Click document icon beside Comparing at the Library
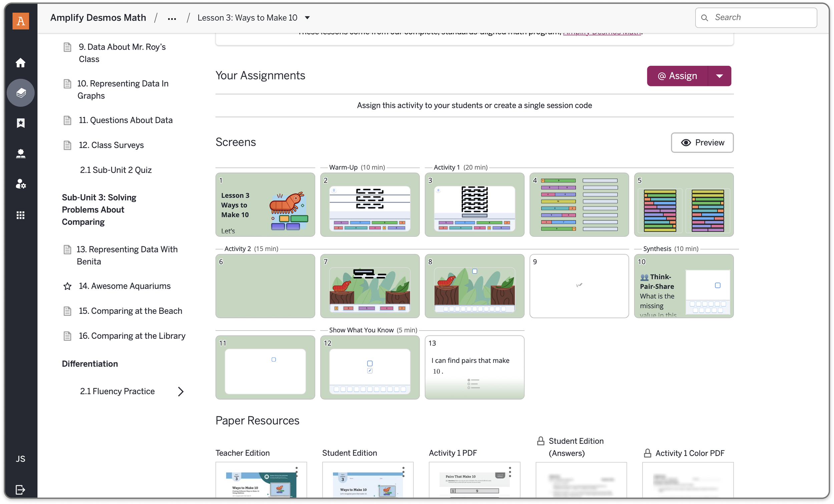 point(67,336)
